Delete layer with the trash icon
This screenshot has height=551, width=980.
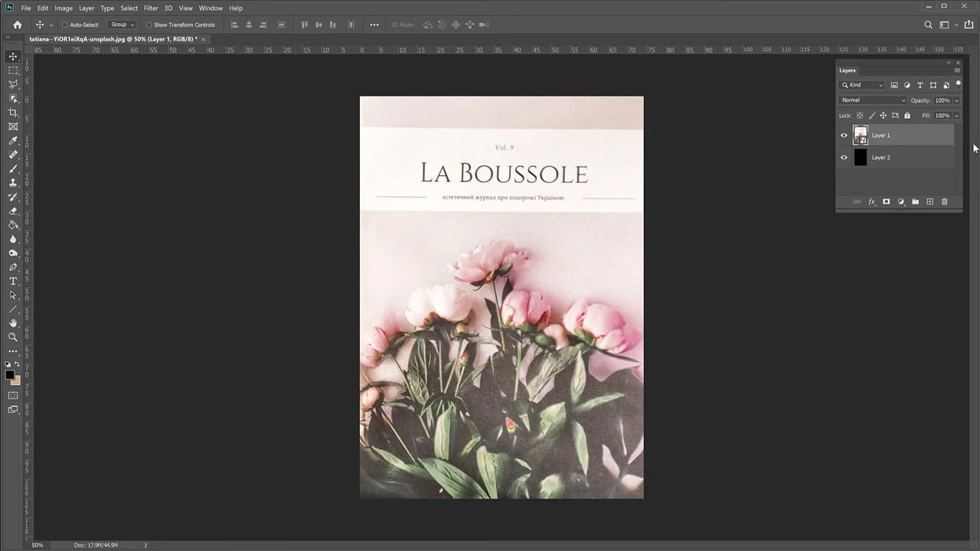(x=944, y=202)
